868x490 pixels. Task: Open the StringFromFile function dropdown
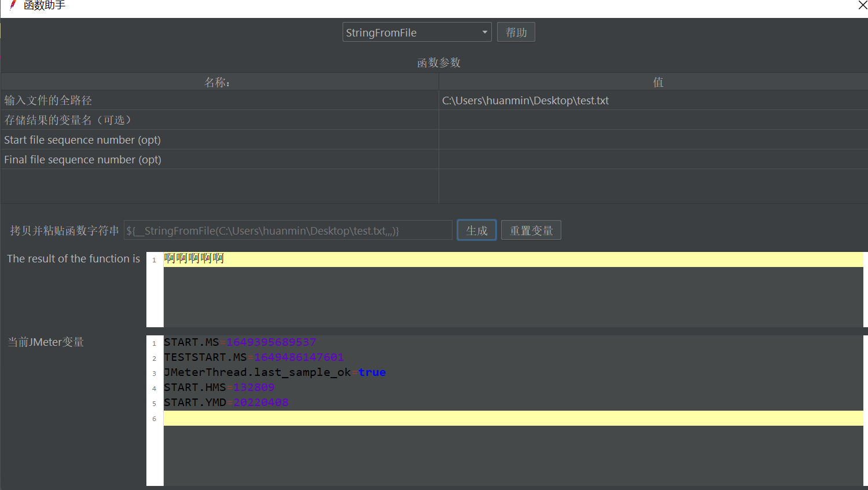(x=417, y=32)
